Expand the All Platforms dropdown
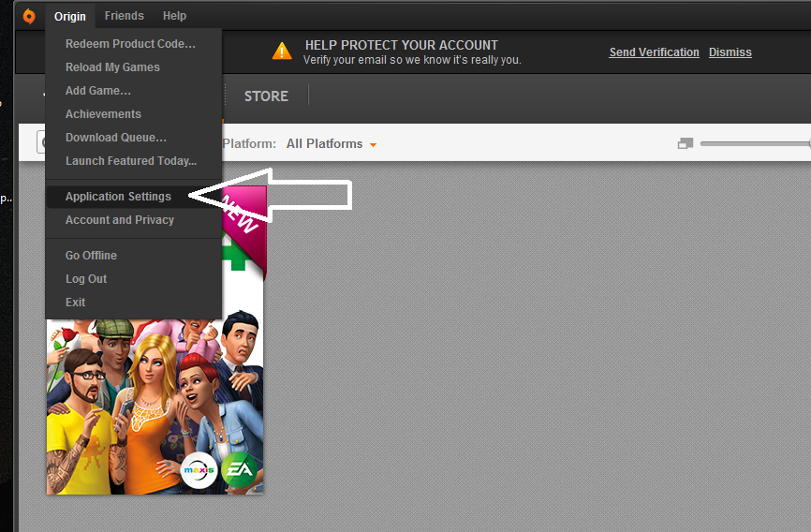The height and width of the screenshot is (532, 811). coord(332,144)
